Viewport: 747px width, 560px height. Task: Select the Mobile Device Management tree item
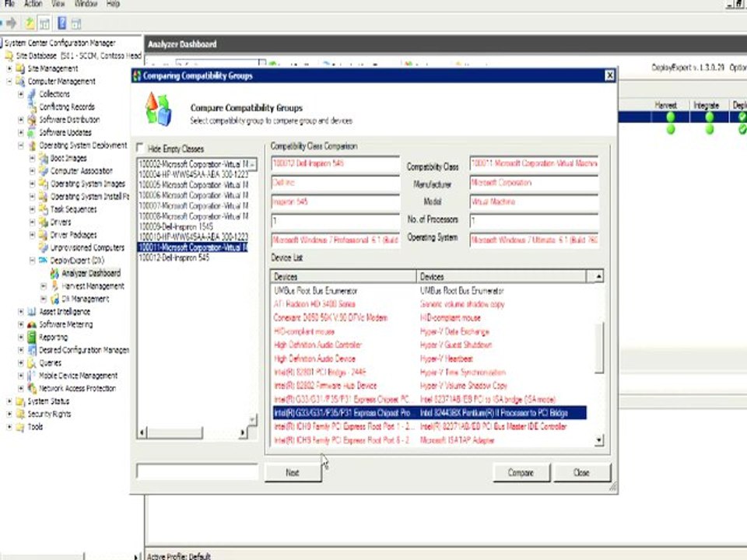click(78, 376)
